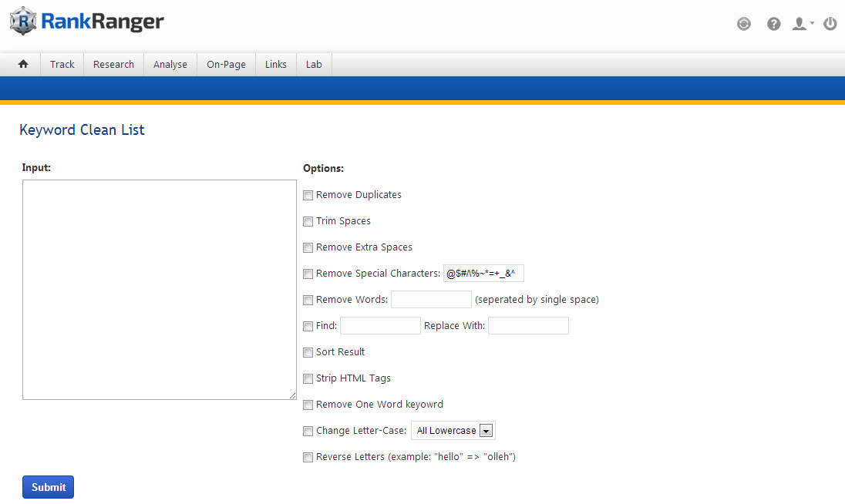The width and height of the screenshot is (845, 504).
Task: Click the refresh sync icon in header
Action: click(743, 24)
